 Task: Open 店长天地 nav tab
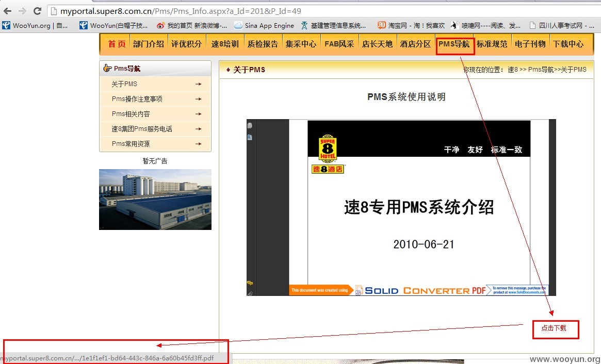377,44
